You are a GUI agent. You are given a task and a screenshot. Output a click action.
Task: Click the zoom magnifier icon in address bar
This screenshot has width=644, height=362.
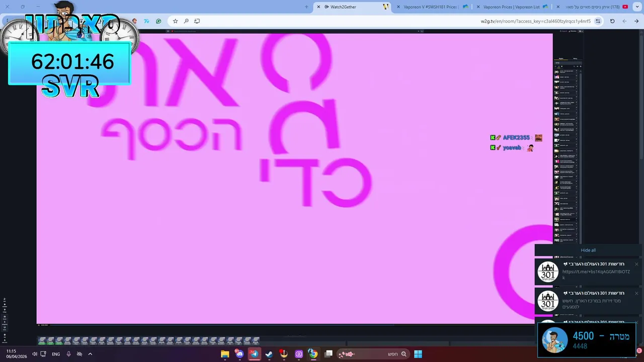[186, 21]
